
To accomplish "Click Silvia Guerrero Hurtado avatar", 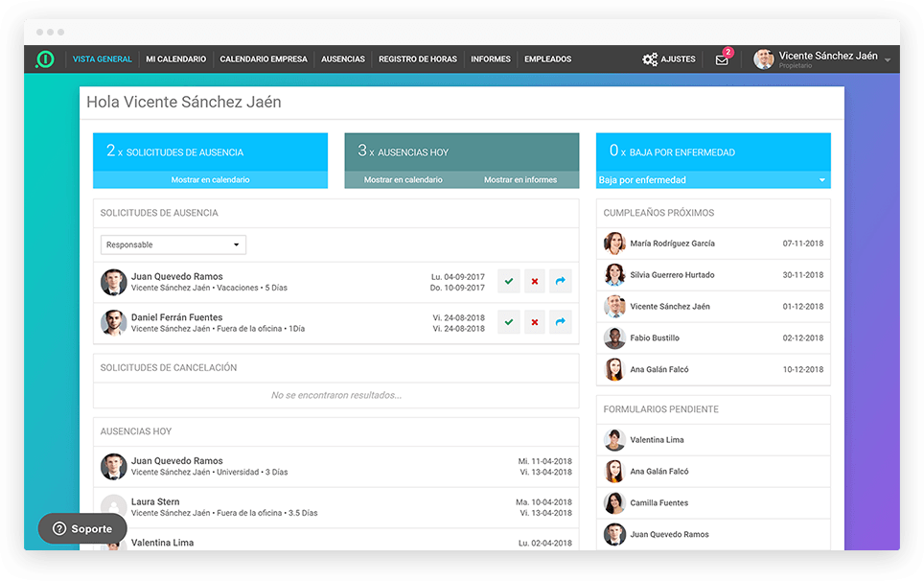I will pos(614,274).
